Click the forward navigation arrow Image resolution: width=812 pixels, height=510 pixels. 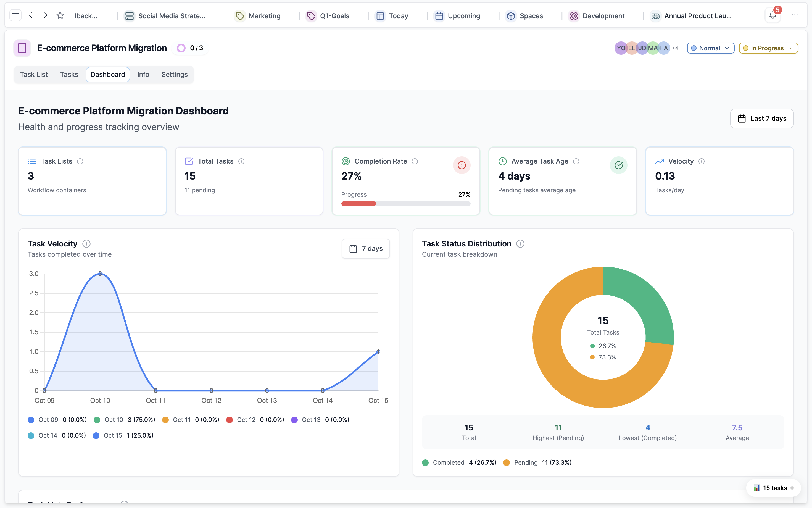tap(44, 15)
